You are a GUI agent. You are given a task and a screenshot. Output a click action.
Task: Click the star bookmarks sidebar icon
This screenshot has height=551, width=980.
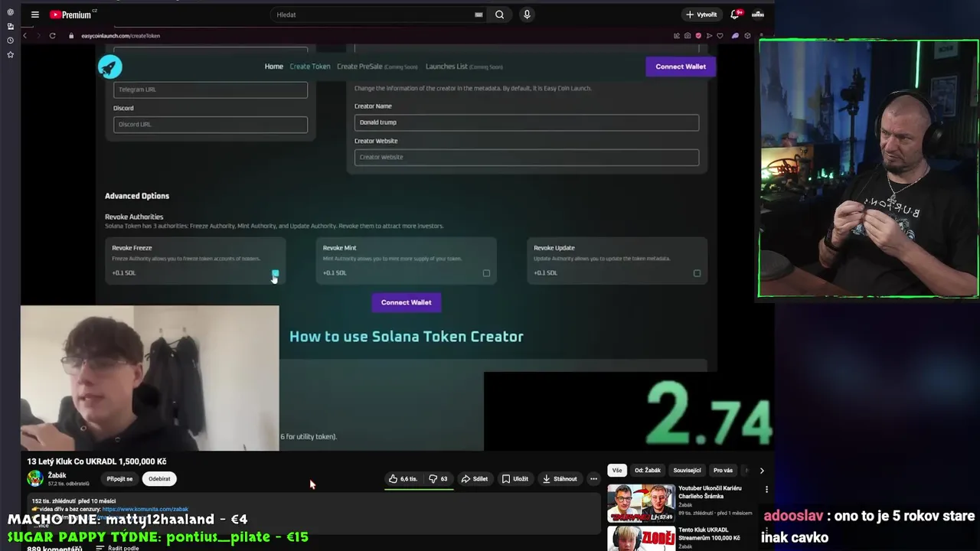(10, 55)
